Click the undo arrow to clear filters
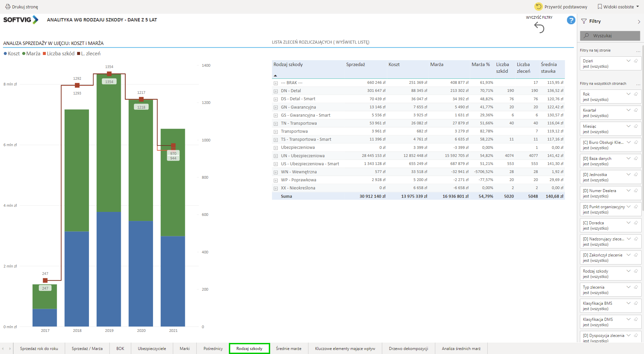 pos(539,27)
